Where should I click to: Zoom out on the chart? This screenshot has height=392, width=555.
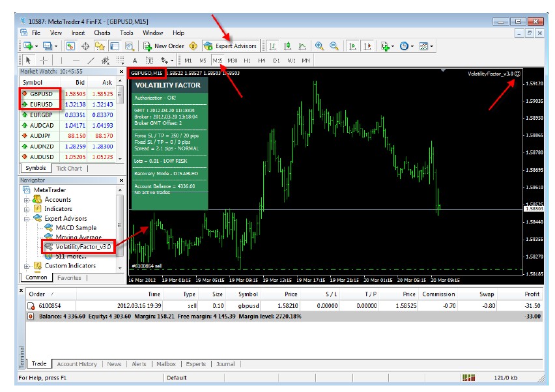(334, 46)
